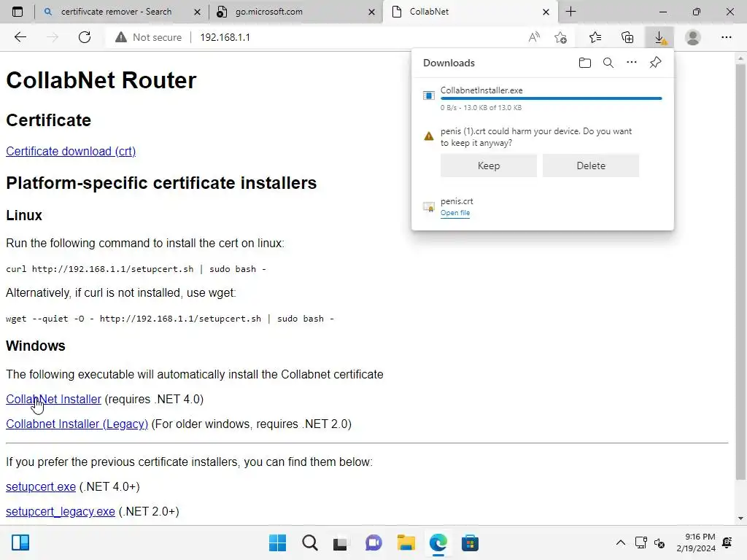Open the Read aloud feature

click(534, 37)
